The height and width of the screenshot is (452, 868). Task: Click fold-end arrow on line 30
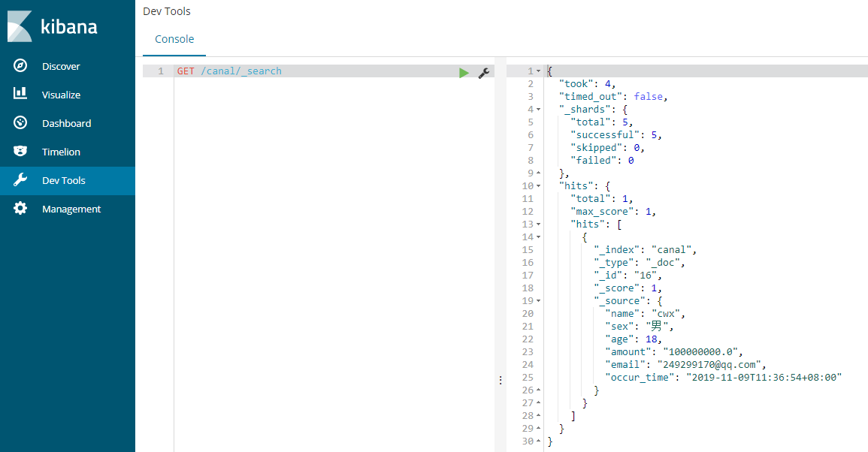pyautogui.click(x=539, y=441)
